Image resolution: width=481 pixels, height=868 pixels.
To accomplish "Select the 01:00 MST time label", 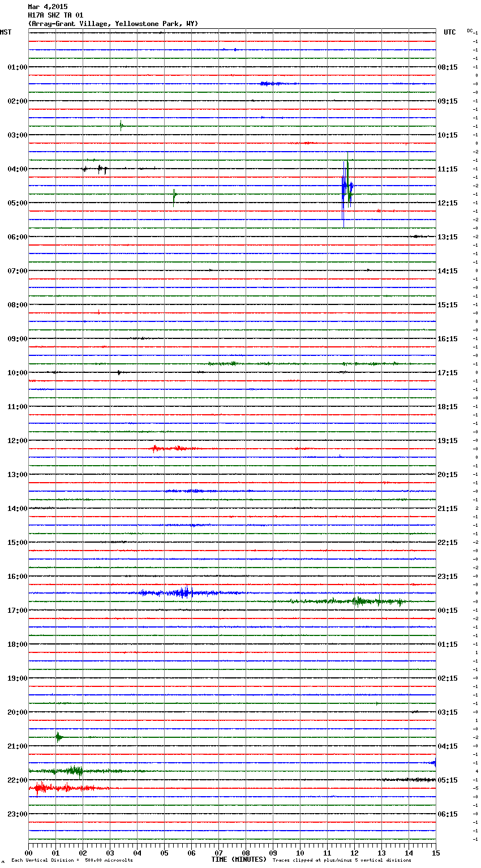I will (x=17, y=67).
